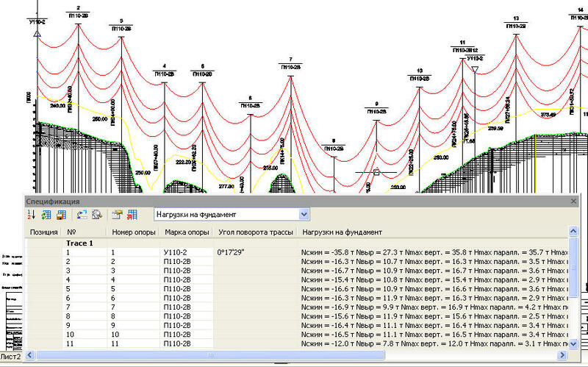Click the horizontal scrollbar thumb
The image size is (588, 367).
tap(210, 355)
